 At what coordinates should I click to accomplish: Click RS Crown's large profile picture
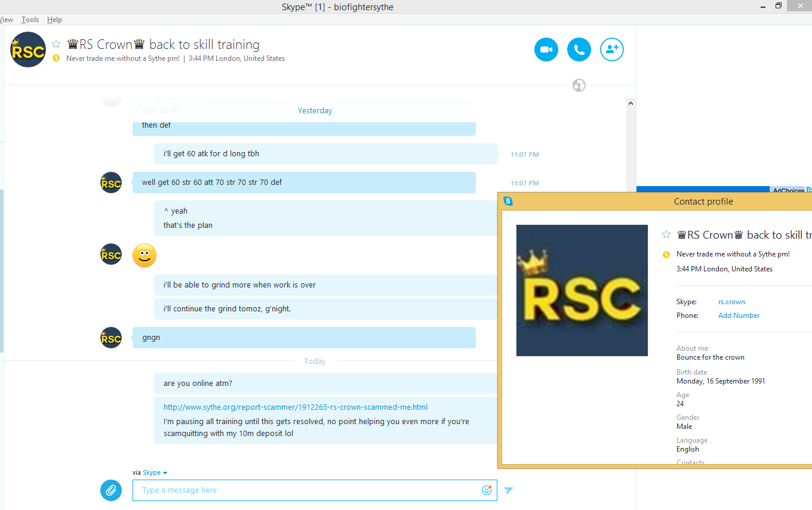coord(582,290)
